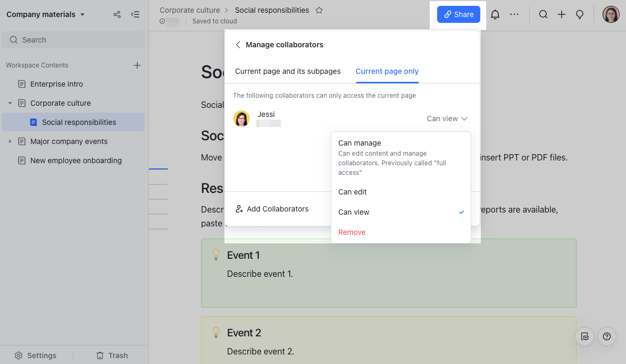Expand Major company events in the sidebar

[11, 141]
